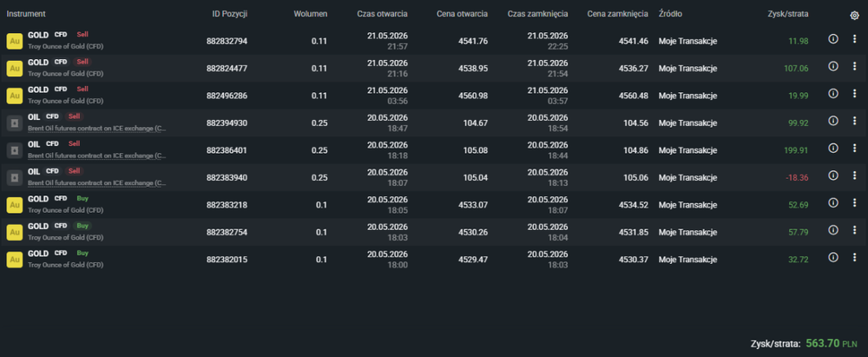Show info for position 882832794
The width and height of the screenshot is (868, 357).
point(833,39)
